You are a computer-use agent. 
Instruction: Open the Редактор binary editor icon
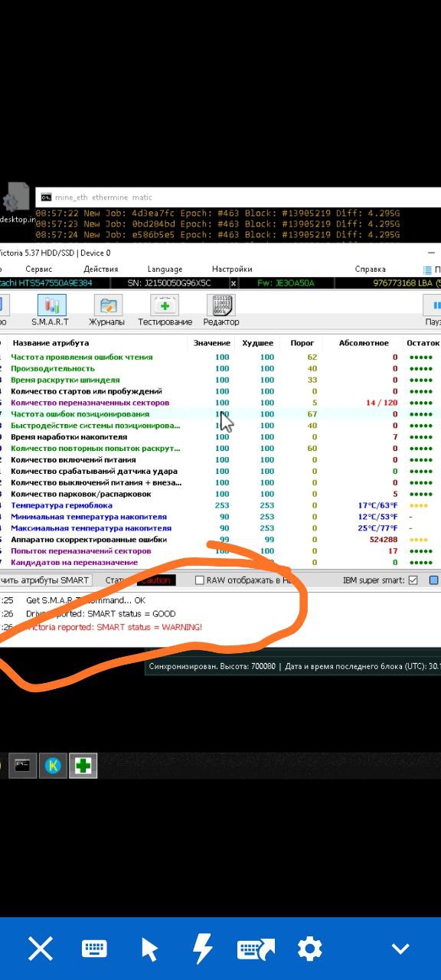click(x=220, y=310)
